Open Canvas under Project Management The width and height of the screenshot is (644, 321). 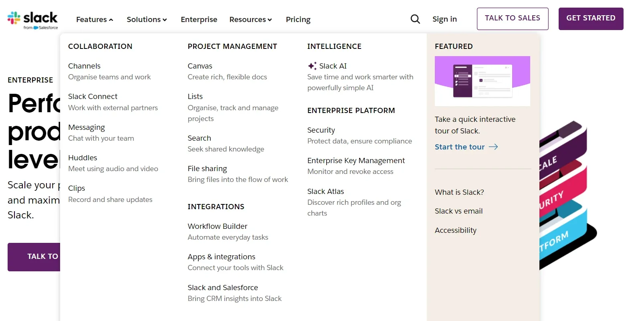(200, 66)
